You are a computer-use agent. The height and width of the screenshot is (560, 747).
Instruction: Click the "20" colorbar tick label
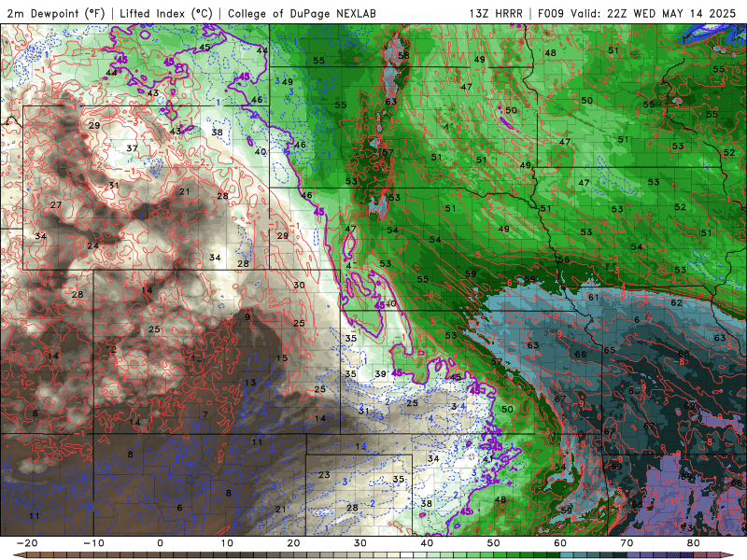pos(293,543)
